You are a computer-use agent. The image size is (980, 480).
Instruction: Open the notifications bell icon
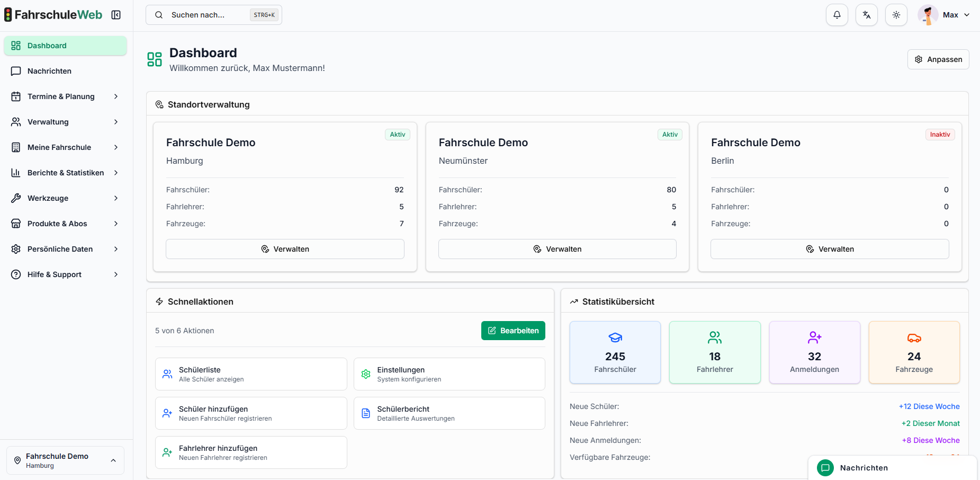coord(837,14)
